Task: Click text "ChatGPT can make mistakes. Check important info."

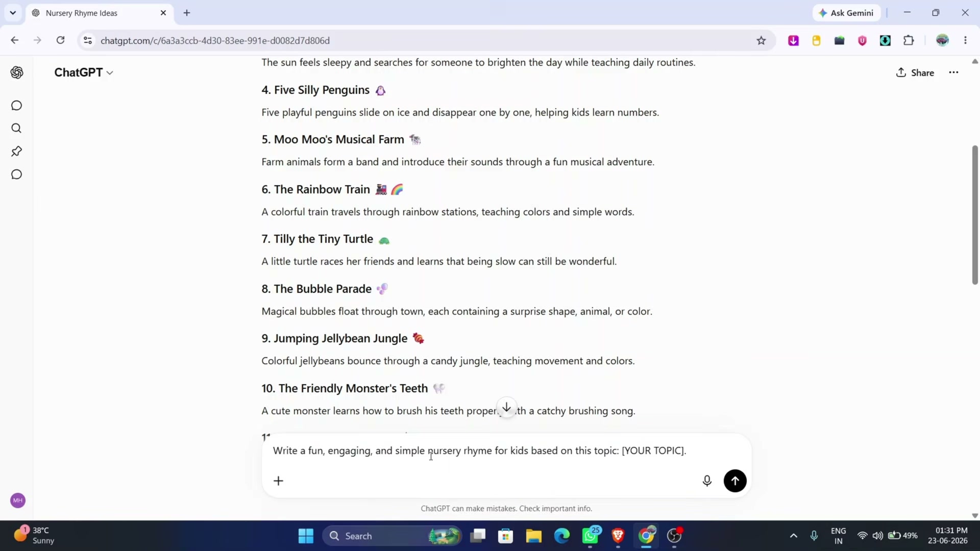Action: (x=506, y=509)
